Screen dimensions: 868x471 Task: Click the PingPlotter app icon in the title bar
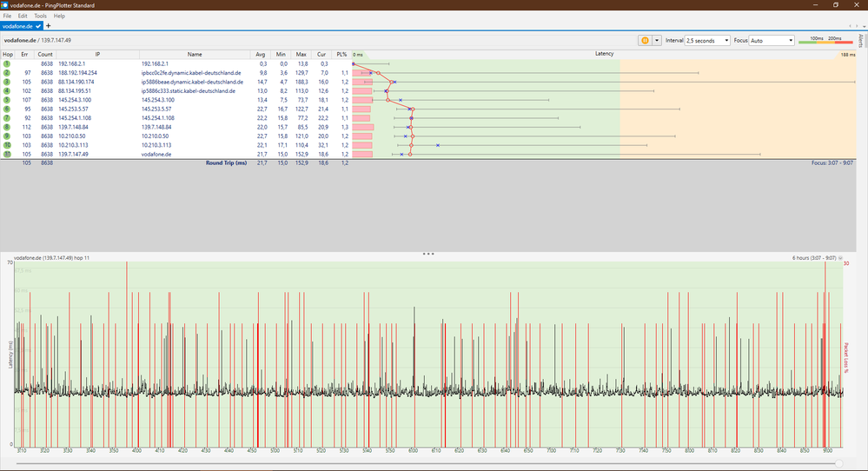click(x=6, y=5)
